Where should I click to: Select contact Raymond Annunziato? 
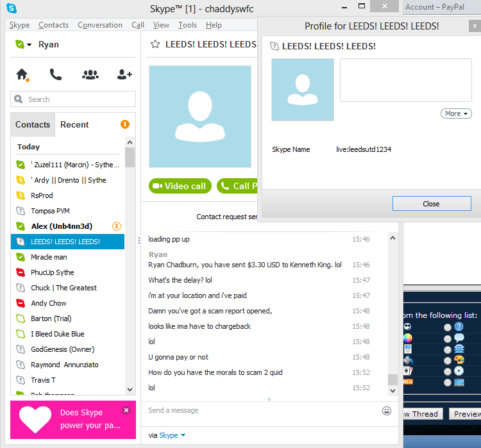(68, 365)
